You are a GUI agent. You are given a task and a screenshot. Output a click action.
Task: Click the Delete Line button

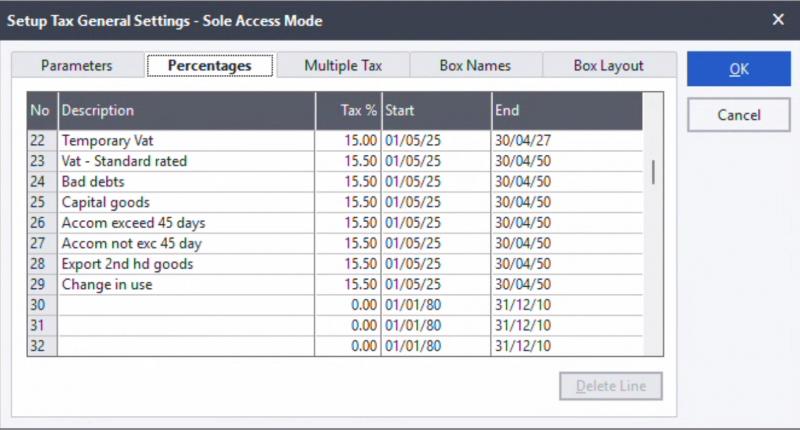[610, 386]
